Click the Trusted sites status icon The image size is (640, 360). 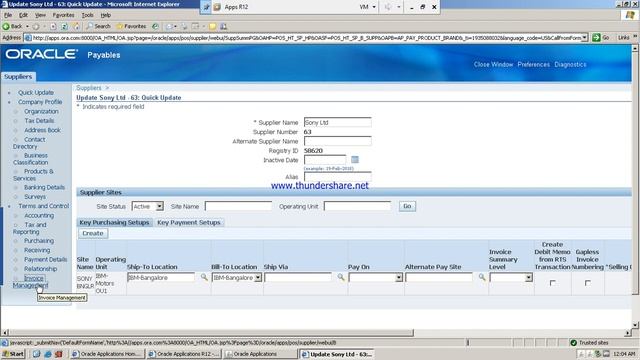pyautogui.click(x=573, y=342)
